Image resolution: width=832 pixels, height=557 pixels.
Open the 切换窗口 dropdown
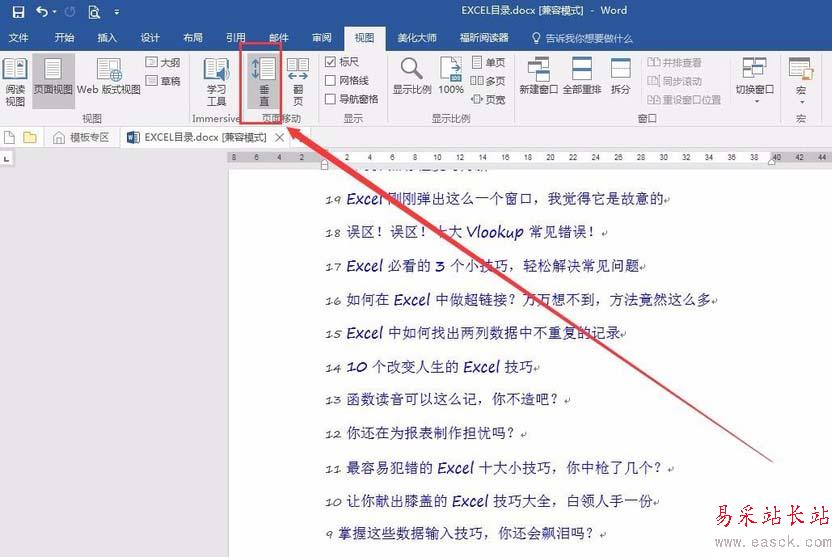click(755, 81)
